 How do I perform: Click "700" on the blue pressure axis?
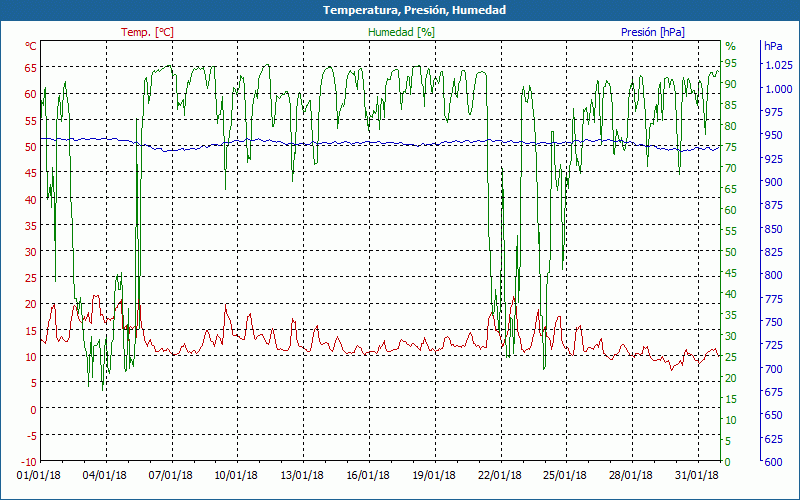tap(773, 368)
